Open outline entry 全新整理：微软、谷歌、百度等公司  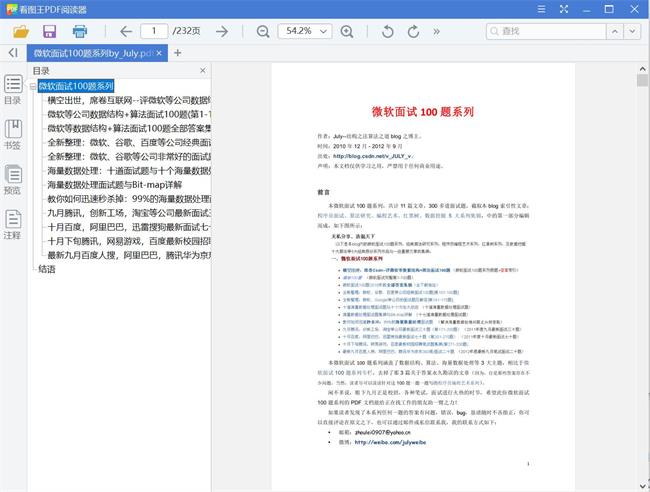point(129,143)
